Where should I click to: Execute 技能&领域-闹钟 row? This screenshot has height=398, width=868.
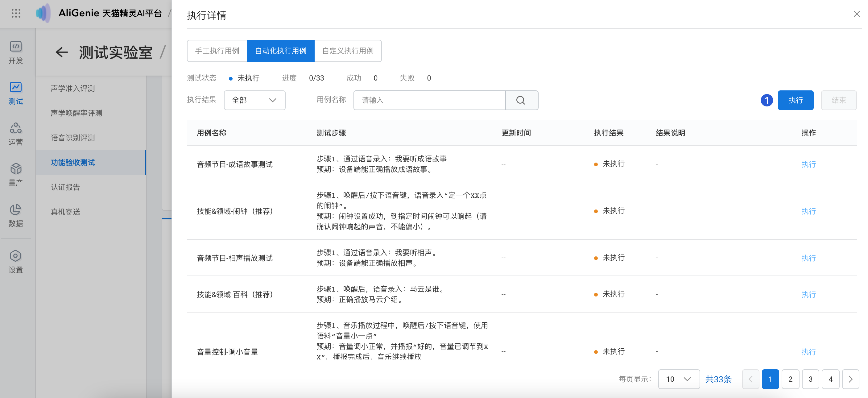tap(808, 211)
